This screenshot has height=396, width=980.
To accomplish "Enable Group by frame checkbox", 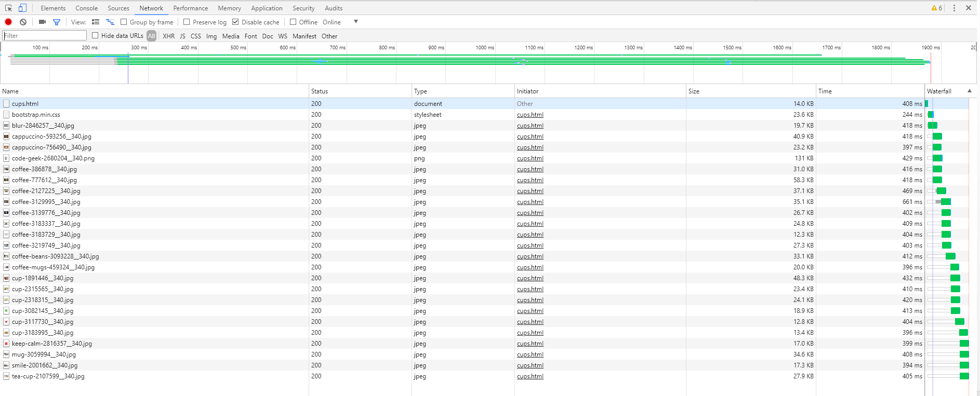I will pos(124,22).
